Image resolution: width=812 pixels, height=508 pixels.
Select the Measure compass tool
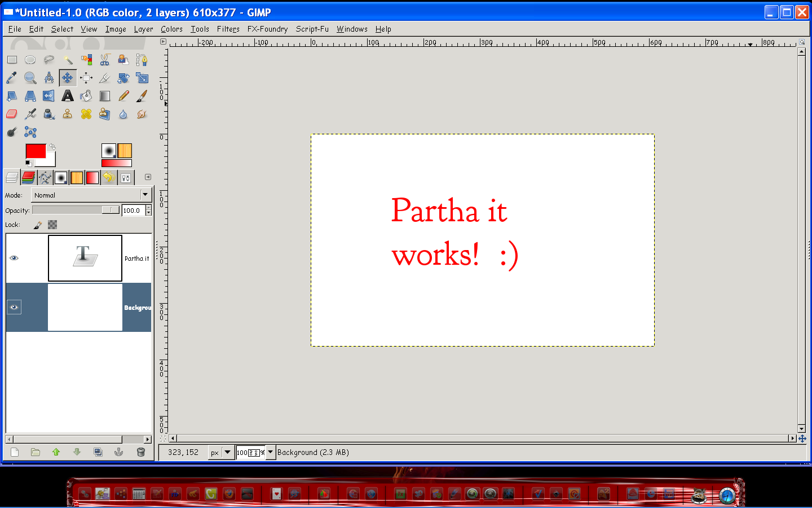[x=49, y=78]
